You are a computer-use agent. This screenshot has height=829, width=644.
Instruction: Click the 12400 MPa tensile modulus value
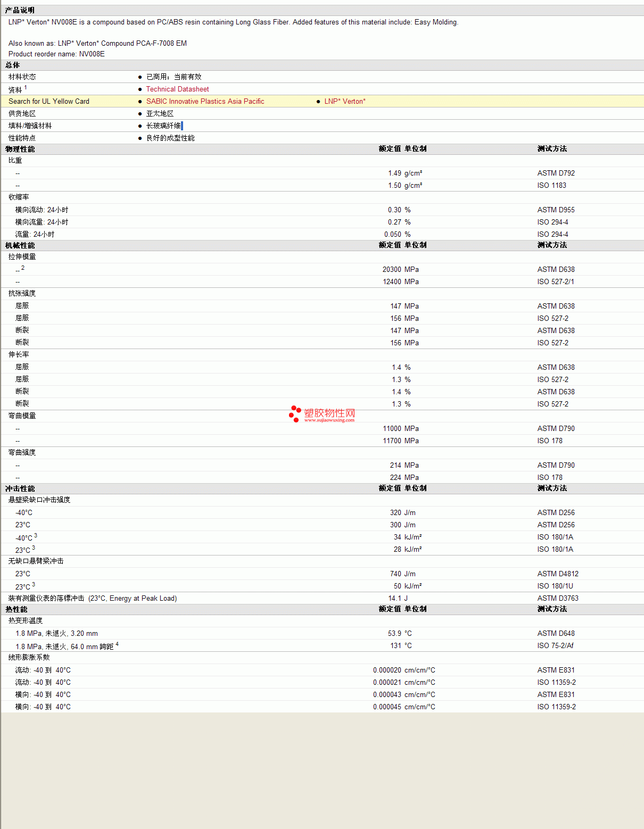coord(400,281)
